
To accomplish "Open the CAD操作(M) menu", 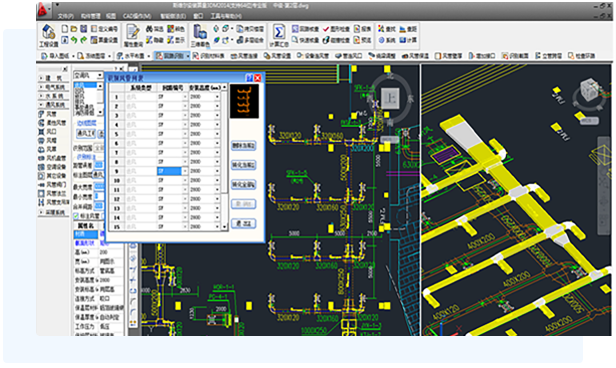I will [137, 16].
